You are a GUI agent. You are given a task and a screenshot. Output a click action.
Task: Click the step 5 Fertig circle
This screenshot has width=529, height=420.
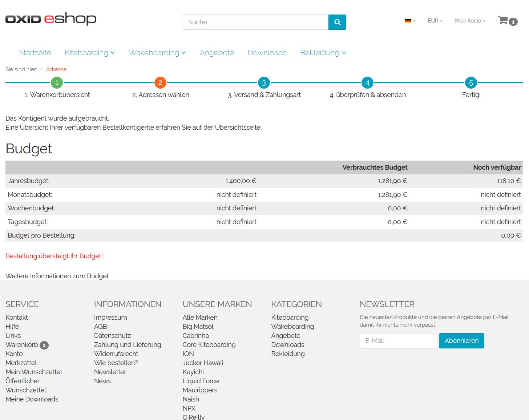click(x=471, y=83)
